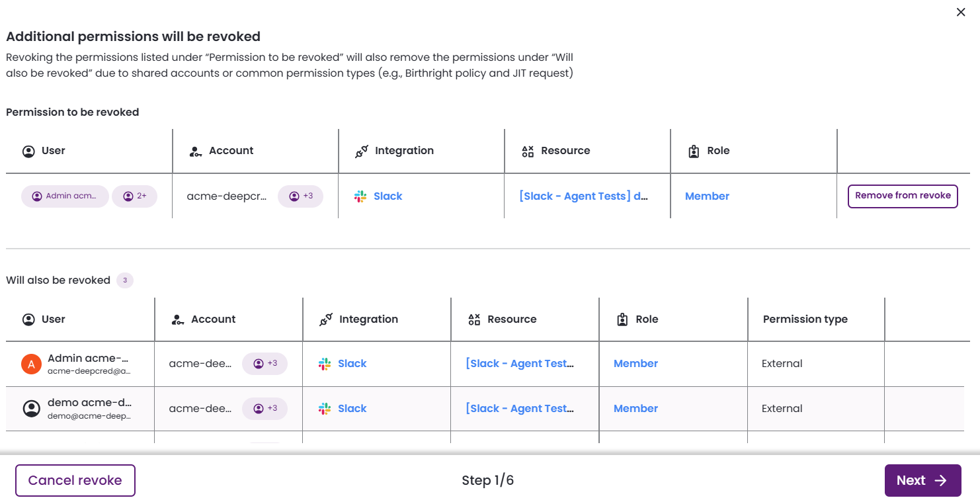Open the Member role link in the top table
The image size is (980, 502).
point(707,196)
